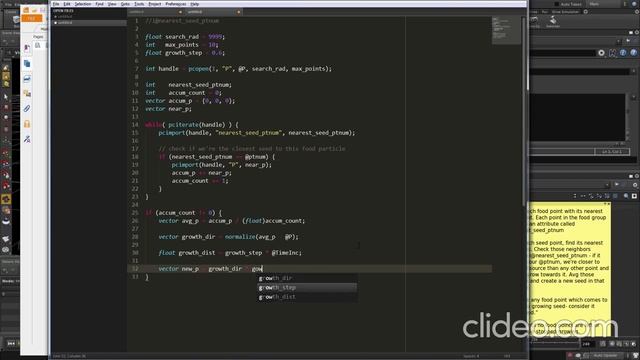The width and height of the screenshot is (640, 360).
Task: Click the orange FILE button in the PDF window
Action: point(31,18)
